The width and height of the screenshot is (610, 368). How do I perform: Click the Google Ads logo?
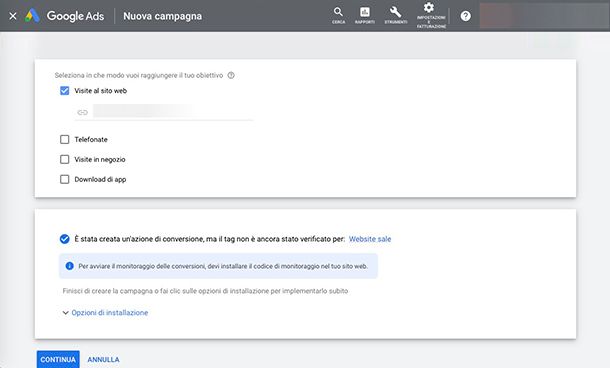(x=65, y=16)
